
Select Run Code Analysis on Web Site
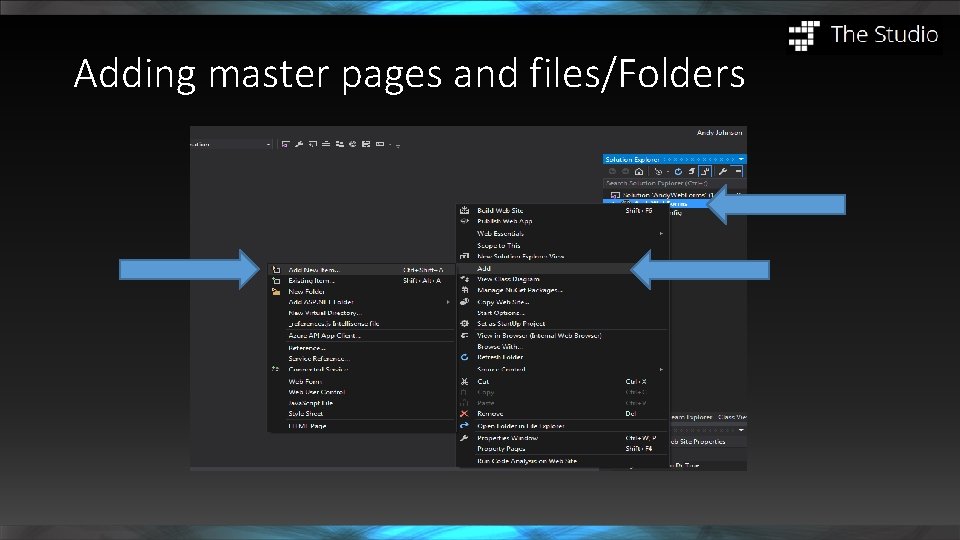point(527,461)
